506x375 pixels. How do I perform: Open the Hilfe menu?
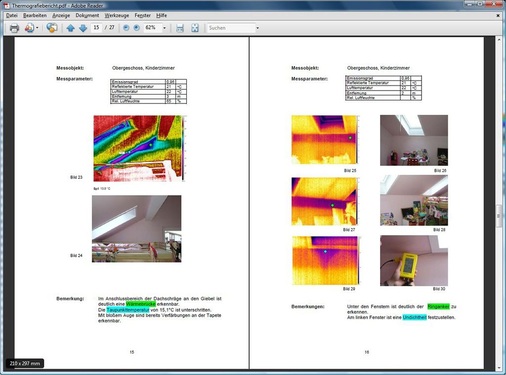[x=161, y=15]
